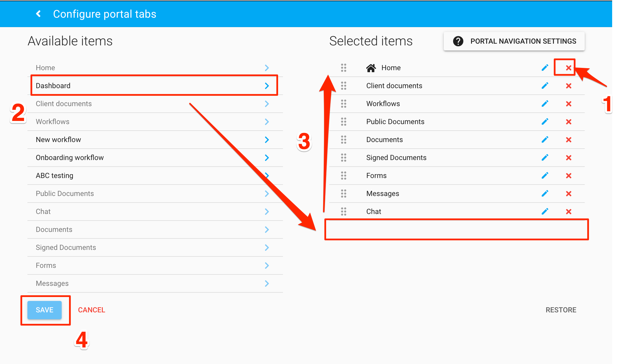Image resolution: width=623 pixels, height=364 pixels.
Task: Remove Home from selected items
Action: tap(568, 68)
